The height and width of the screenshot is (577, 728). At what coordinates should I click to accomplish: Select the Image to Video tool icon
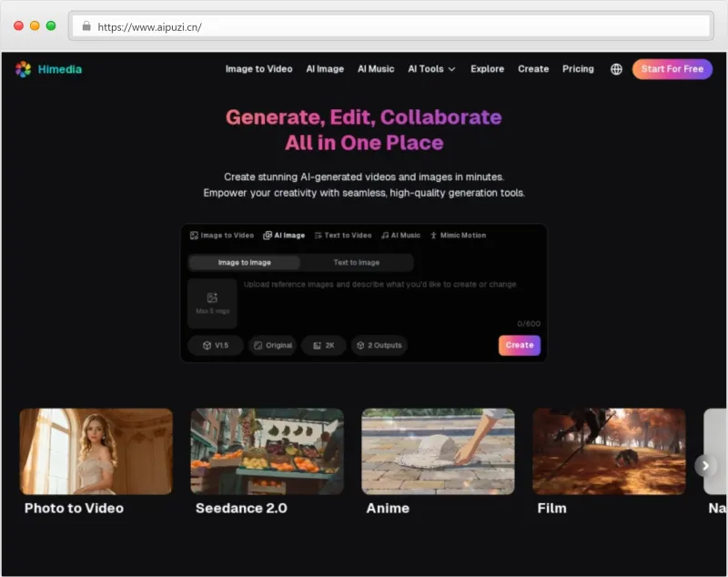click(193, 235)
